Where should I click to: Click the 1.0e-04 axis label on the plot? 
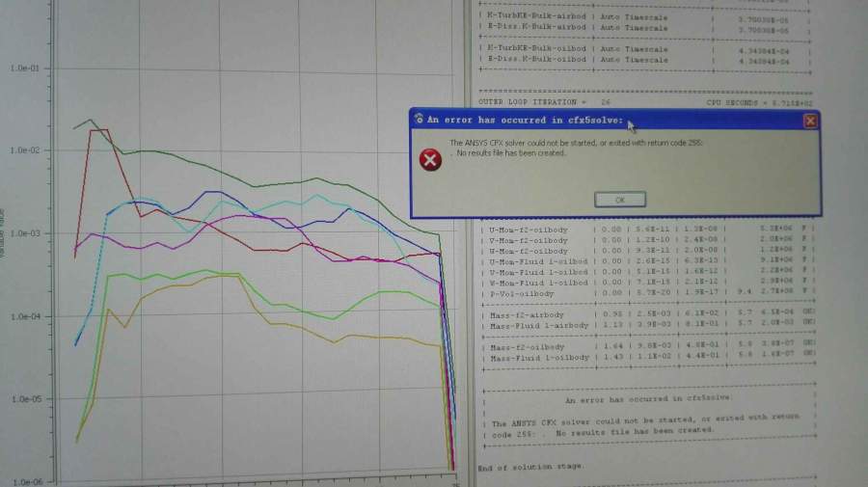tap(25, 316)
